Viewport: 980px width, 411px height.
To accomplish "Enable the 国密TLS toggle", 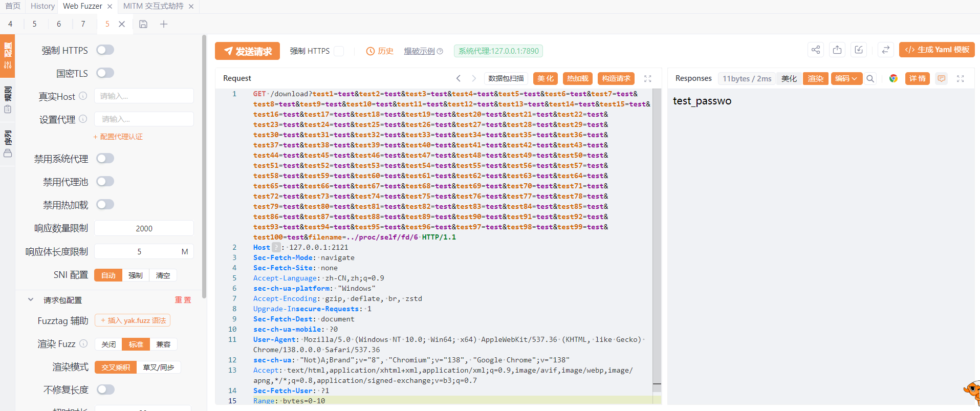I will pos(105,73).
